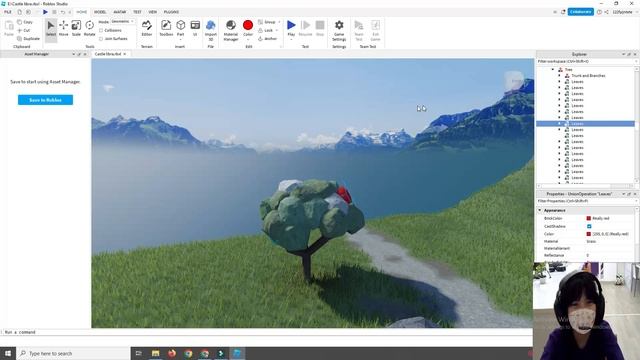Click the BrickColor Really red swatch
This screenshot has height=360, width=640.
pos(589,218)
